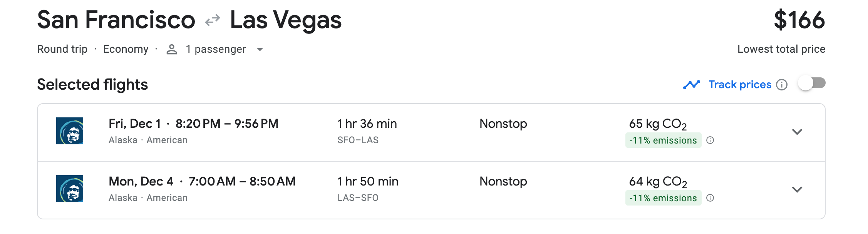Click the Track prices info icon
This screenshot has height=234, width=868.
pos(782,85)
